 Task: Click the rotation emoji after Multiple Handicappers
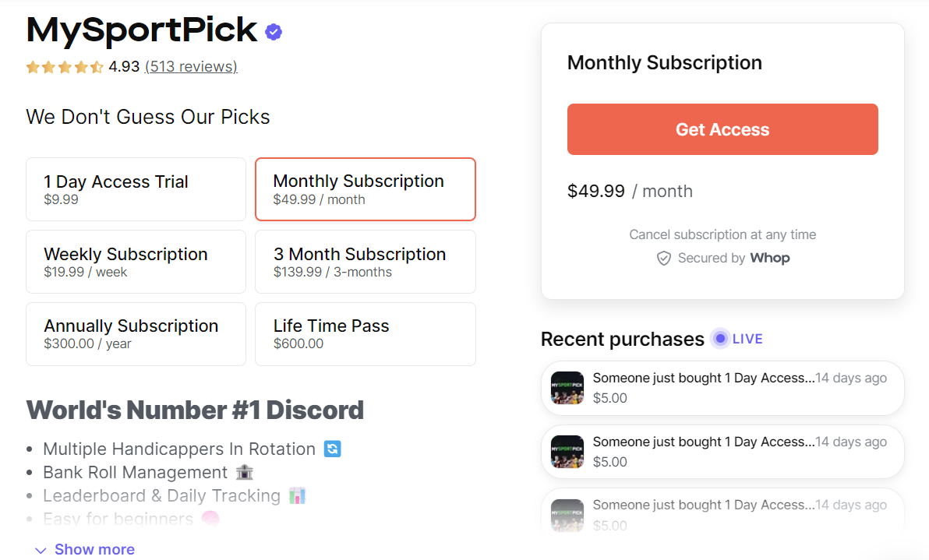point(331,449)
